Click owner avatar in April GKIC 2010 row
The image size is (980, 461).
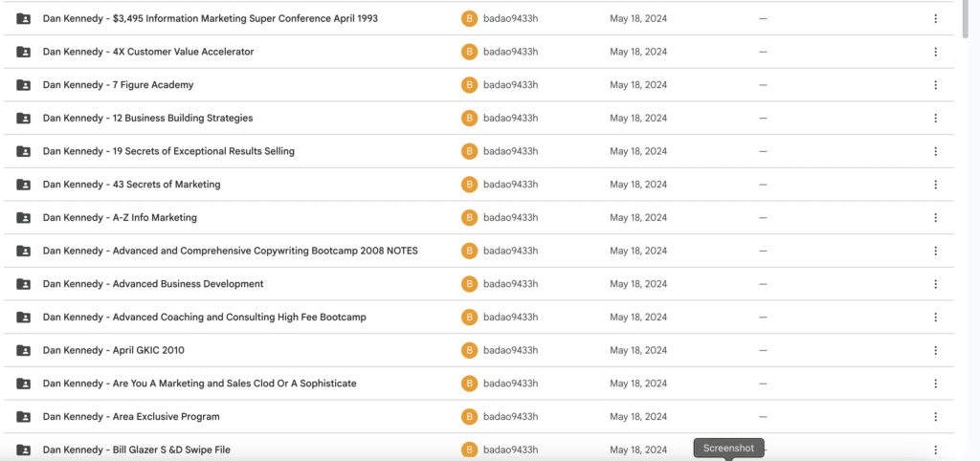tap(469, 350)
